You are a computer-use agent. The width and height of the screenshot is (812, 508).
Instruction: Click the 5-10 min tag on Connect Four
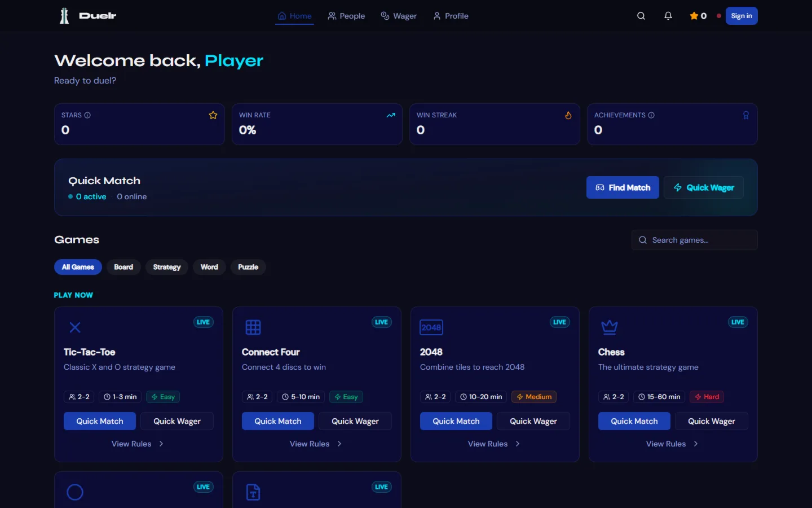tap(301, 397)
